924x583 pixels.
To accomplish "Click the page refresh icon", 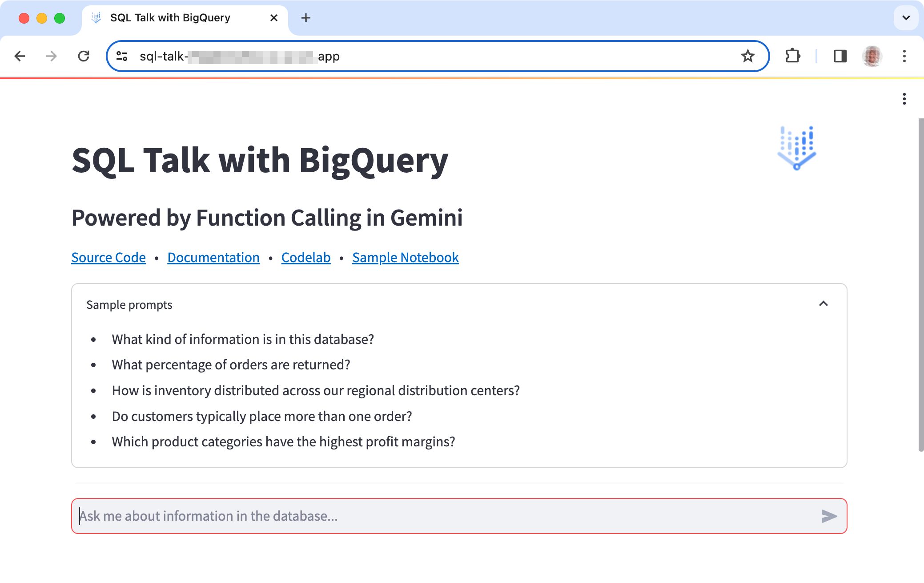I will pyautogui.click(x=83, y=57).
